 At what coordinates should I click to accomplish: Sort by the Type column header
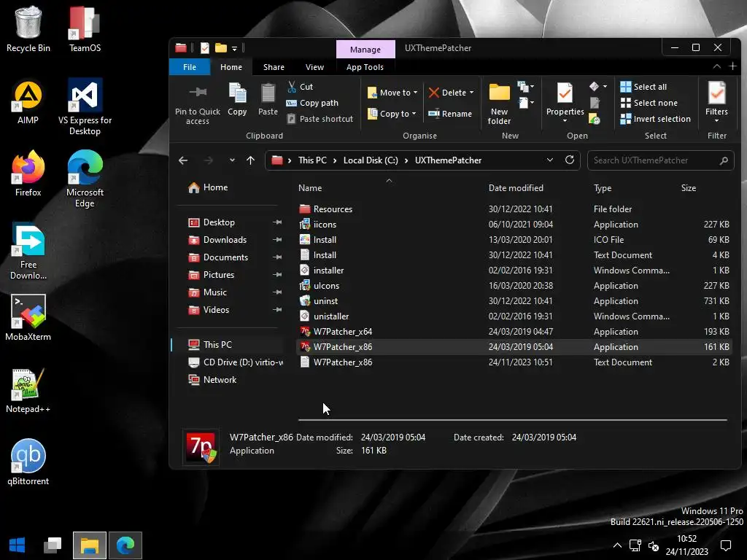(603, 188)
